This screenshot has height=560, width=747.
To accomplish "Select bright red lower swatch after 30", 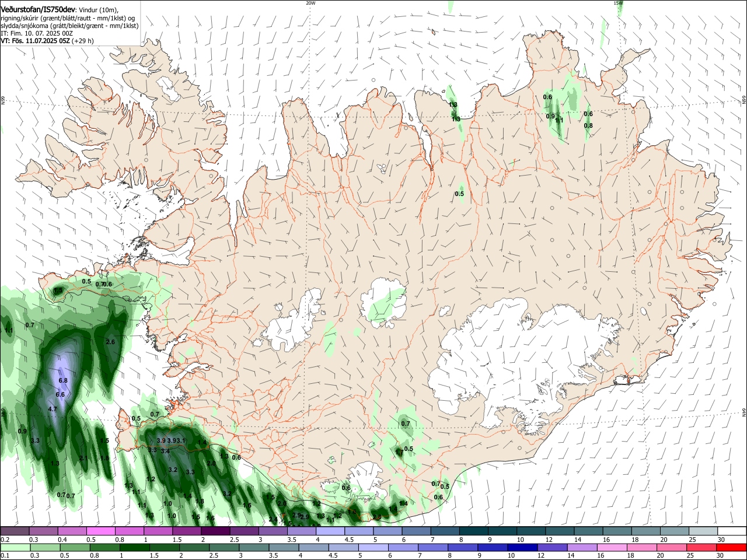I will click(x=731, y=548).
